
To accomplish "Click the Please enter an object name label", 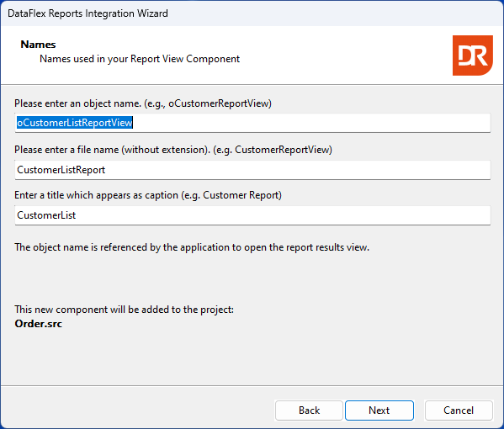I will click(77, 103).
